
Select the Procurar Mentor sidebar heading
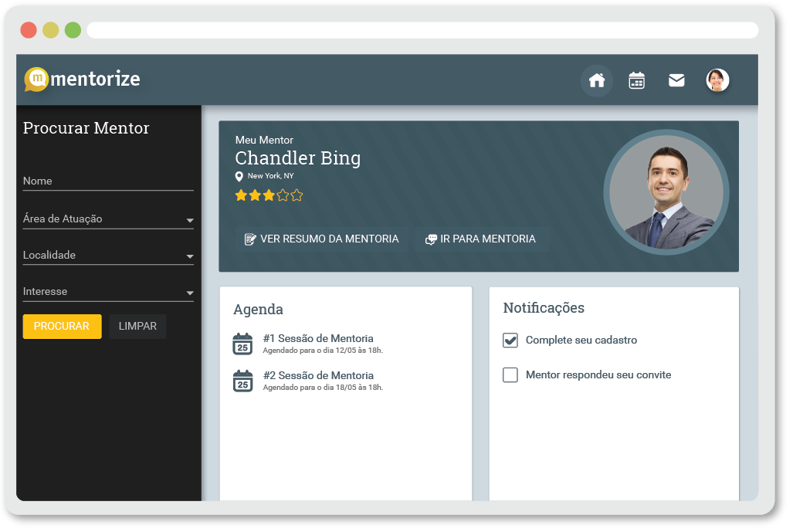pos(86,128)
